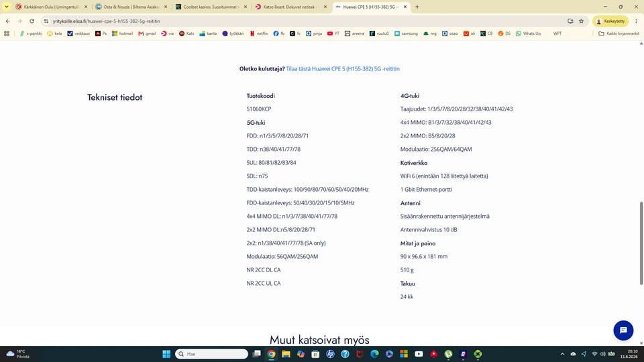Screen dimensions: 644x362
Task: Select the product code text 51060KCP
Action: [x=259, y=109]
